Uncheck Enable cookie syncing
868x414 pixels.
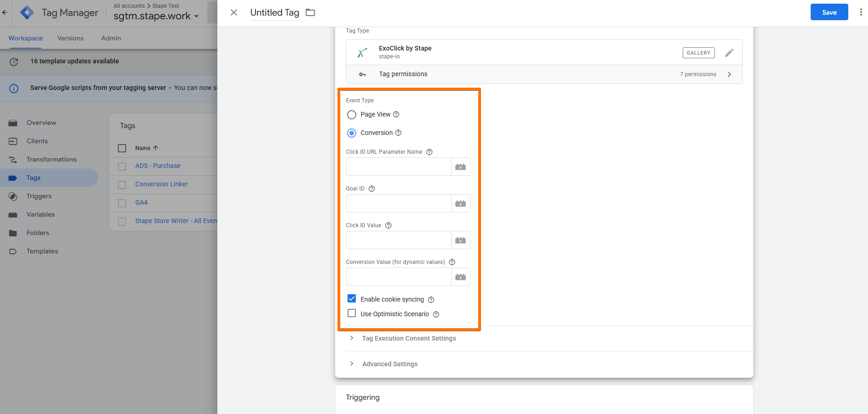point(352,299)
